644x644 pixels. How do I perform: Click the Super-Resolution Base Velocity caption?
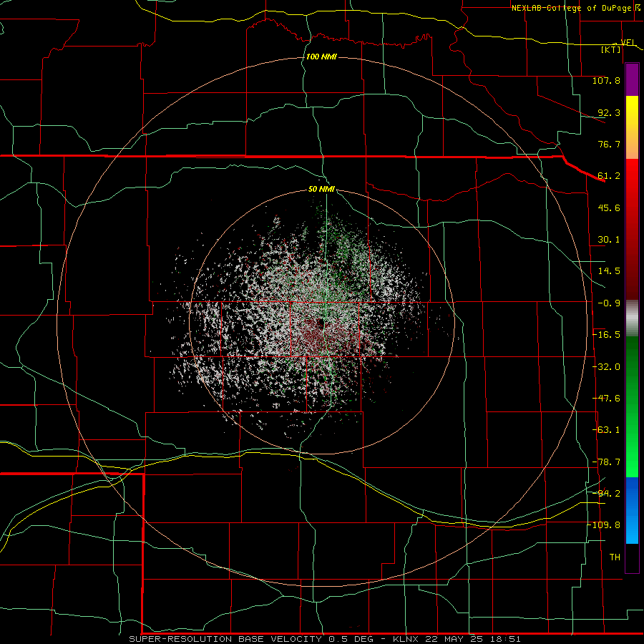(x=324, y=639)
